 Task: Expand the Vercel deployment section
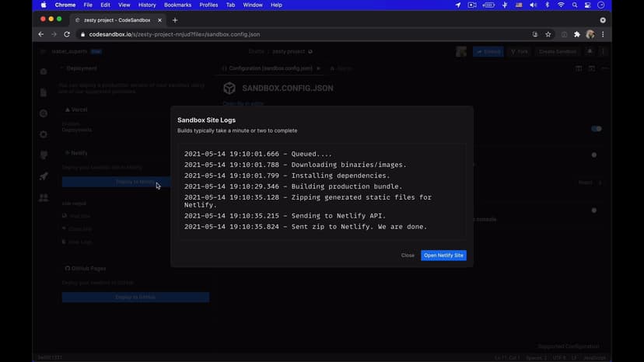pos(76,110)
